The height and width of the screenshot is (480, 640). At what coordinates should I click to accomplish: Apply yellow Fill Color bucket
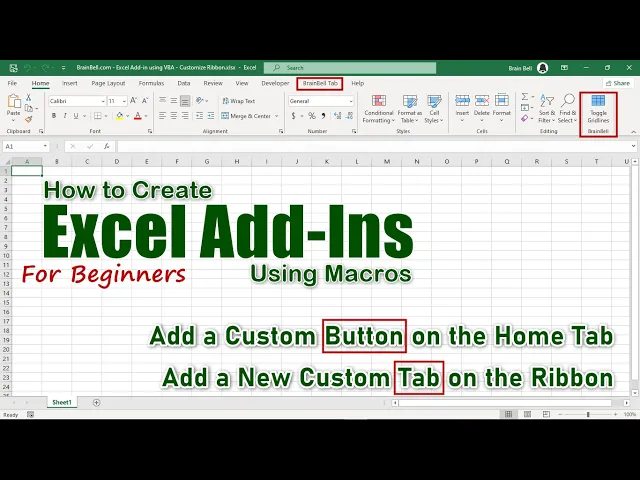coord(120,116)
